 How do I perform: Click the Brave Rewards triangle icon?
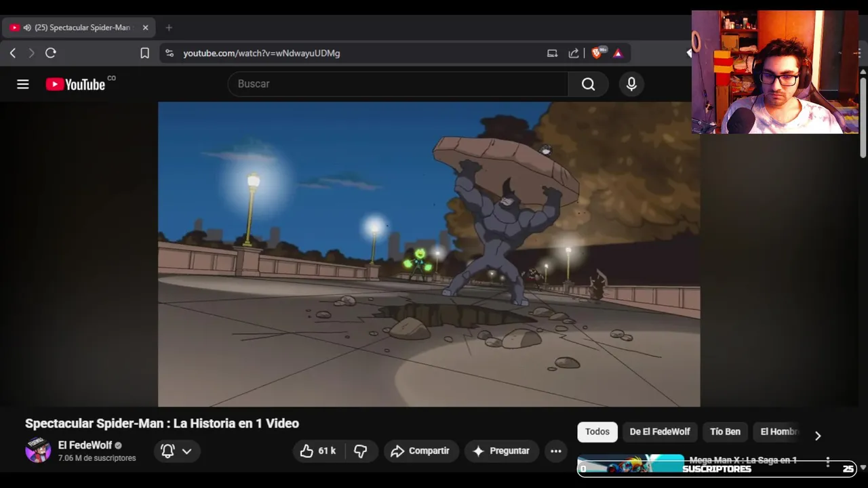(618, 53)
